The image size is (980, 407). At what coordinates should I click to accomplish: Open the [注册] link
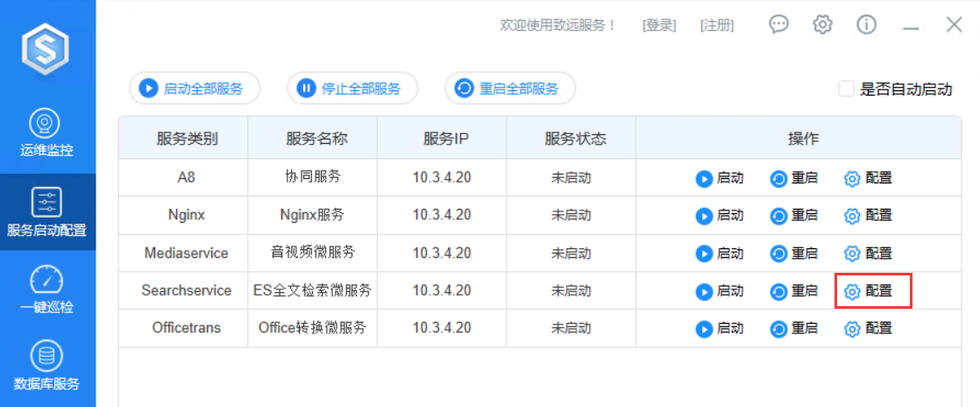pyautogui.click(x=717, y=25)
